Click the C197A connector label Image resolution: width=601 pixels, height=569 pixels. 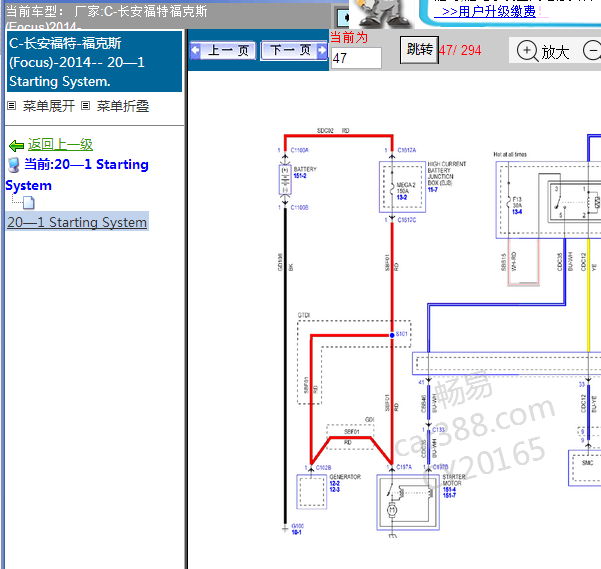tap(404, 467)
